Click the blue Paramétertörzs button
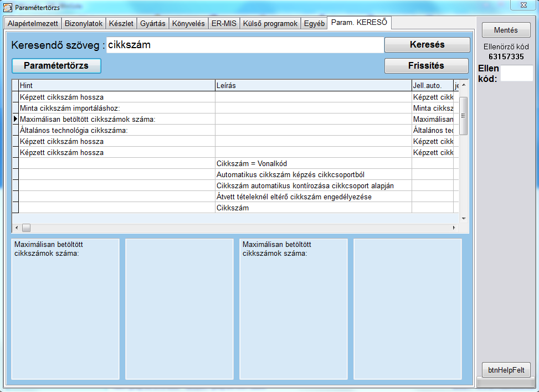 click(57, 66)
